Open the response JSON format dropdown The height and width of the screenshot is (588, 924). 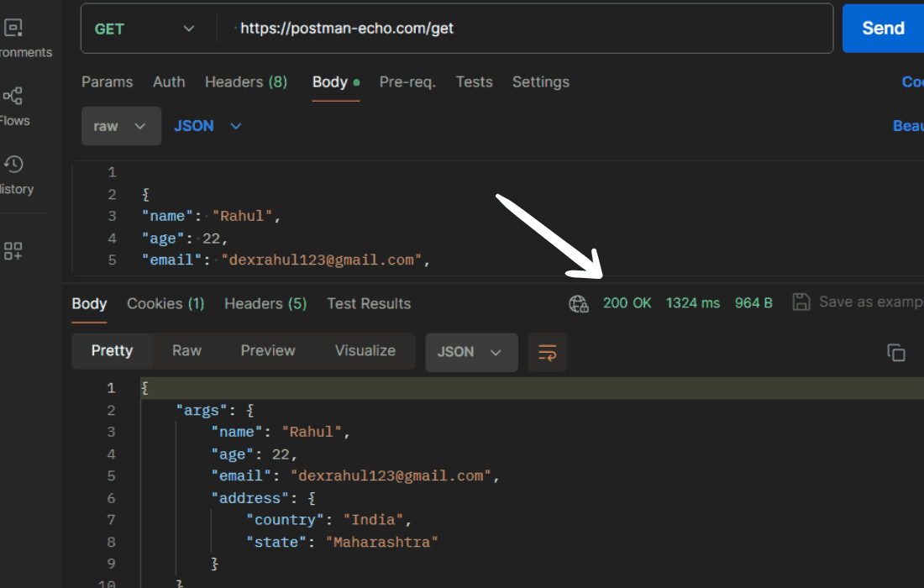[470, 352]
